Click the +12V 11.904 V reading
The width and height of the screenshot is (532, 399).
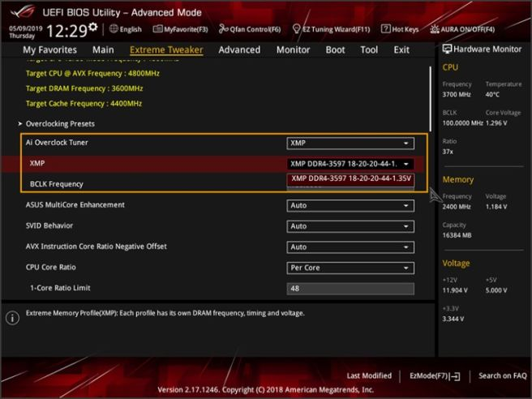point(455,290)
